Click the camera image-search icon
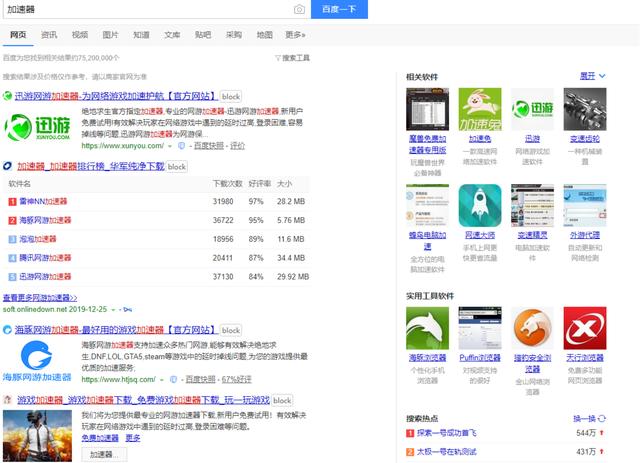The height and width of the screenshot is (463, 640). (299, 9)
